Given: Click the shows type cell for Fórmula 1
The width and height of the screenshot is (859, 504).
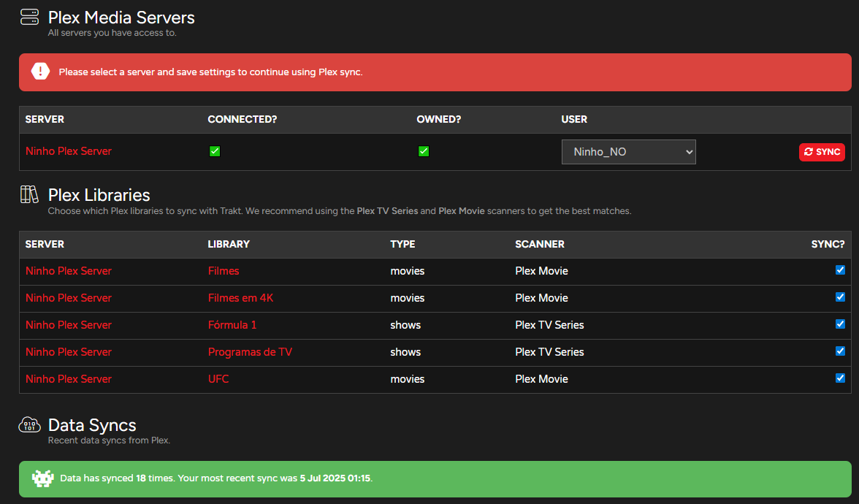Looking at the screenshot, I should (405, 325).
